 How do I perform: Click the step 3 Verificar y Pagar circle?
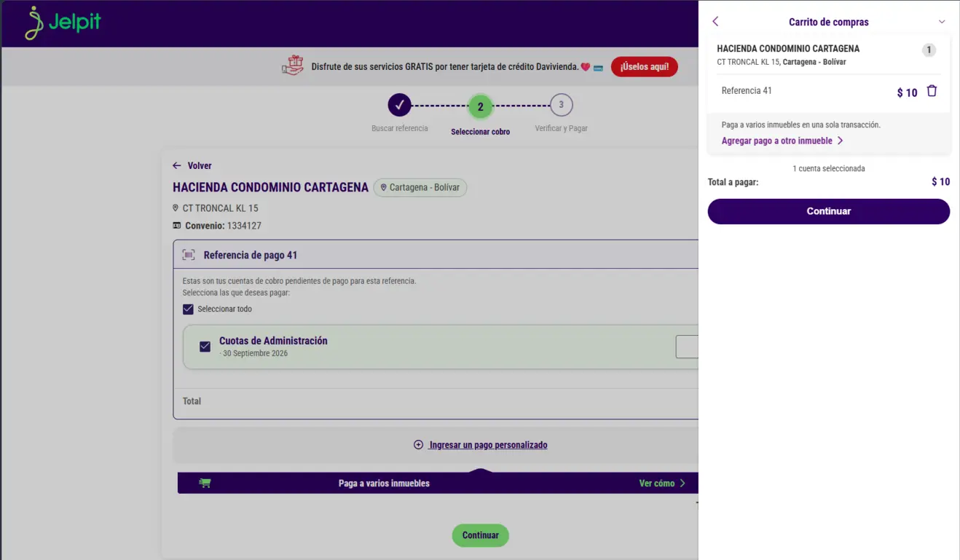click(x=561, y=105)
